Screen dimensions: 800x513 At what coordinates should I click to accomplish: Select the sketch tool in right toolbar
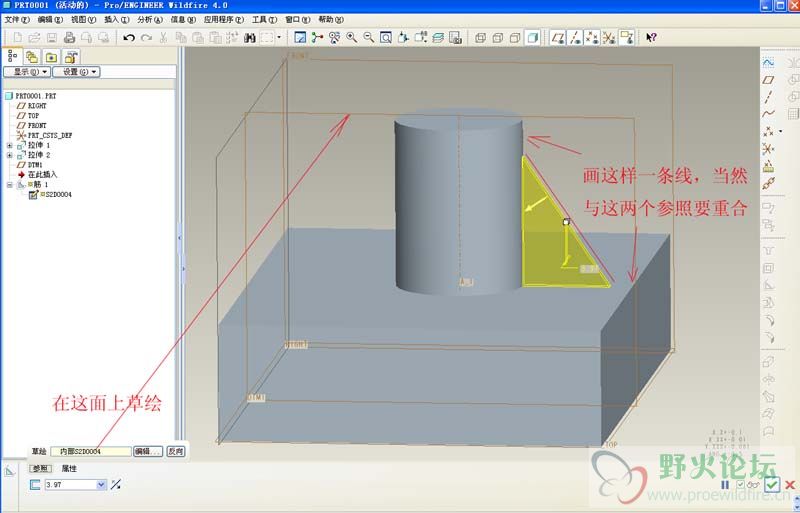(x=768, y=62)
